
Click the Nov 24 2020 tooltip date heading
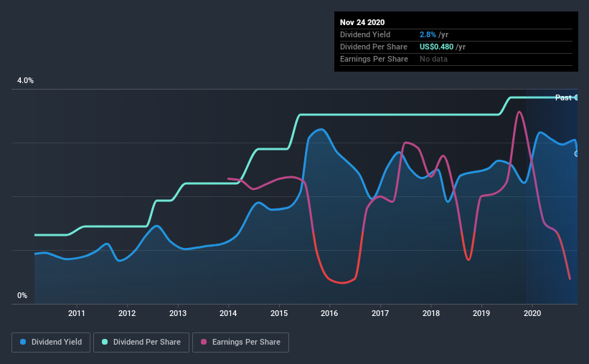point(362,22)
